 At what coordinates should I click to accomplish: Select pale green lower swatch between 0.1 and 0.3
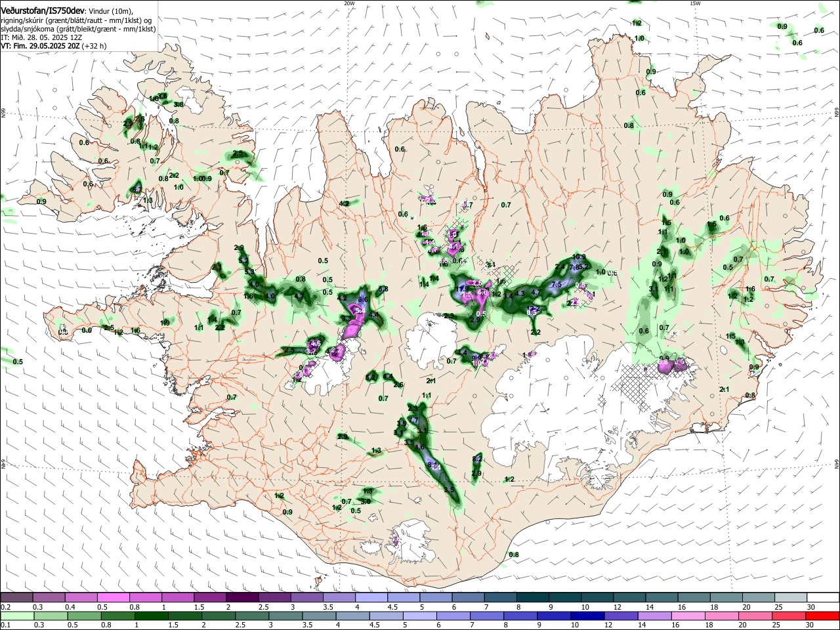click(x=16, y=616)
